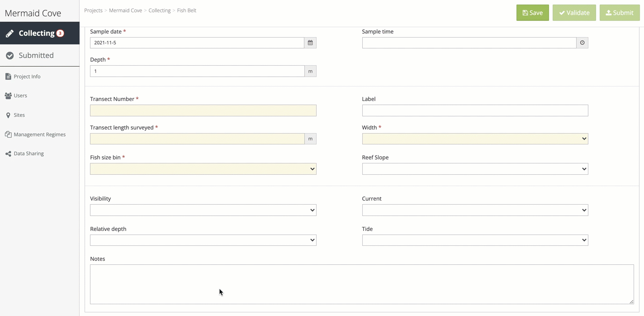Image resolution: width=644 pixels, height=316 pixels.
Task: Click the Collecting pencil icon in sidebar
Action: pyautogui.click(x=9, y=34)
